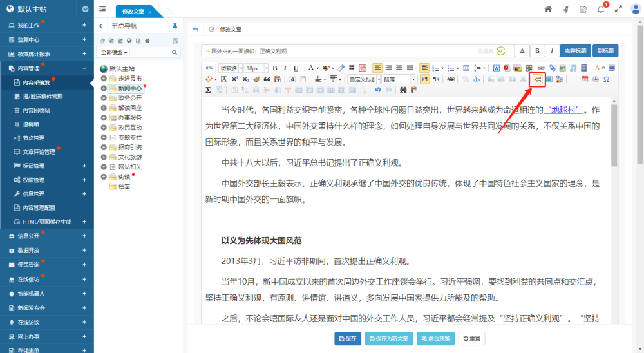Insert special character with Omega icon

[606, 79]
